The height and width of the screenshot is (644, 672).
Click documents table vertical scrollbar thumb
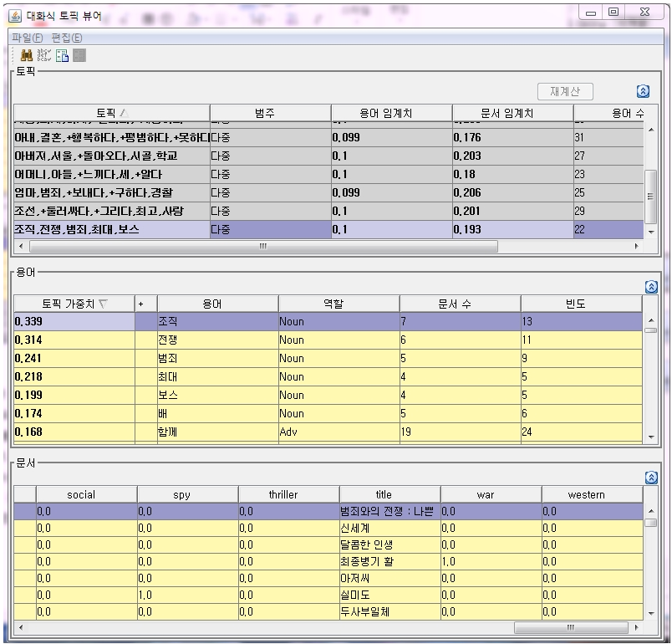pos(650,523)
